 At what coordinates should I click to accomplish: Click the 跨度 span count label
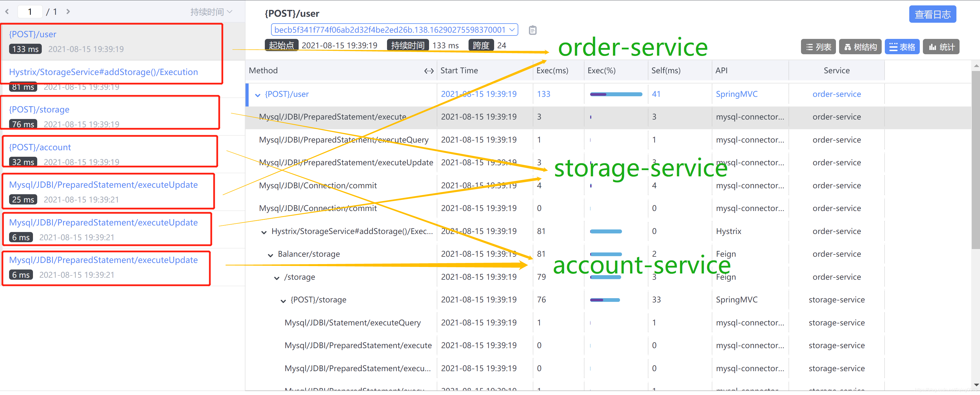(x=481, y=46)
